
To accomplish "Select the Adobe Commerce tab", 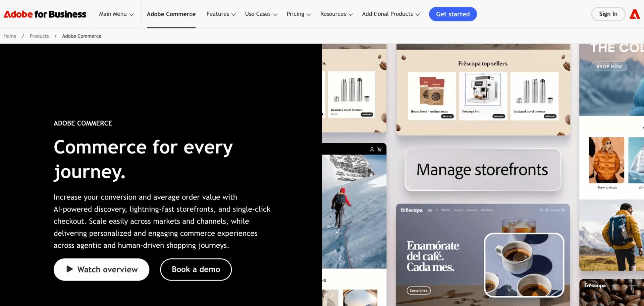I will point(171,14).
